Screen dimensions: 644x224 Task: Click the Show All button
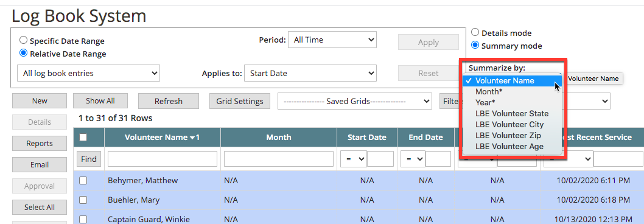[x=100, y=100]
